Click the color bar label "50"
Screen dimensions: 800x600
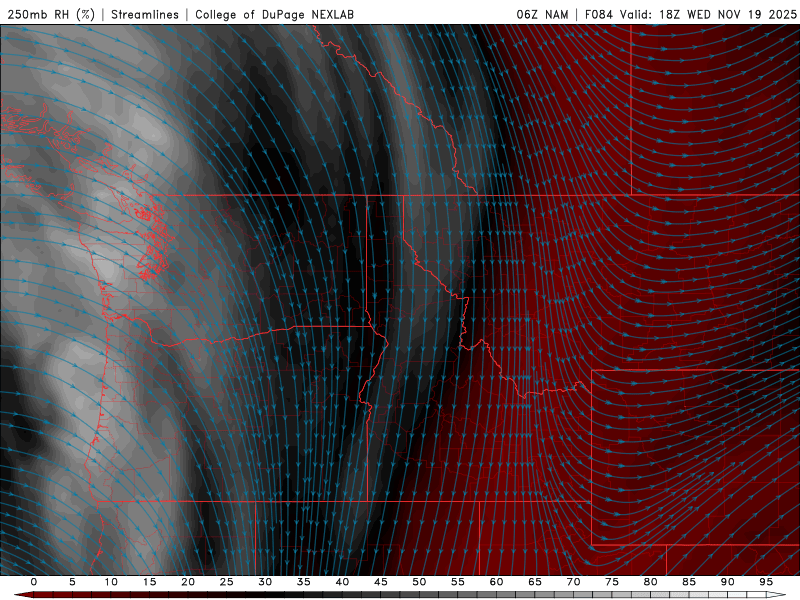tap(419, 582)
